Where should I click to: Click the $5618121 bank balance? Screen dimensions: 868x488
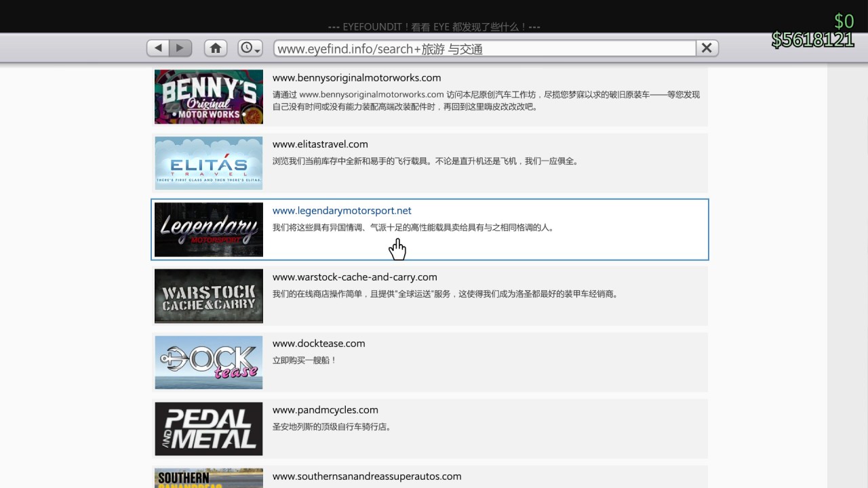tap(812, 40)
